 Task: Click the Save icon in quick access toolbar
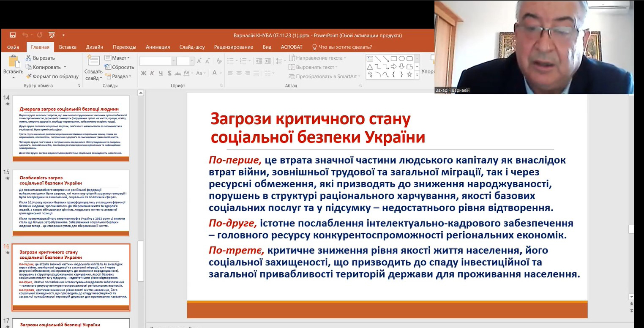13,35
